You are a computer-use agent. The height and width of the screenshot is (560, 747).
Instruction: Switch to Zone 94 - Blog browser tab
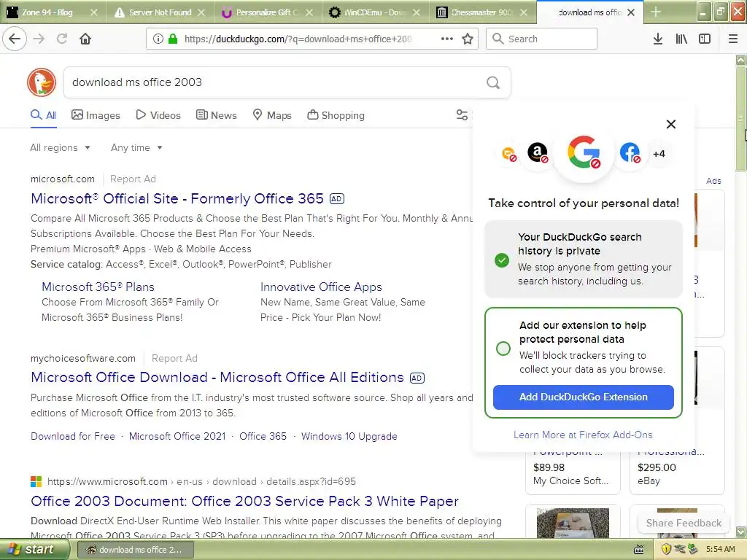coord(52,12)
